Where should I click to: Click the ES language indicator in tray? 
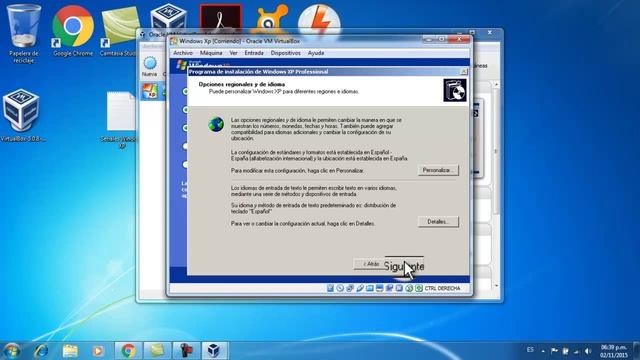[x=530, y=350]
